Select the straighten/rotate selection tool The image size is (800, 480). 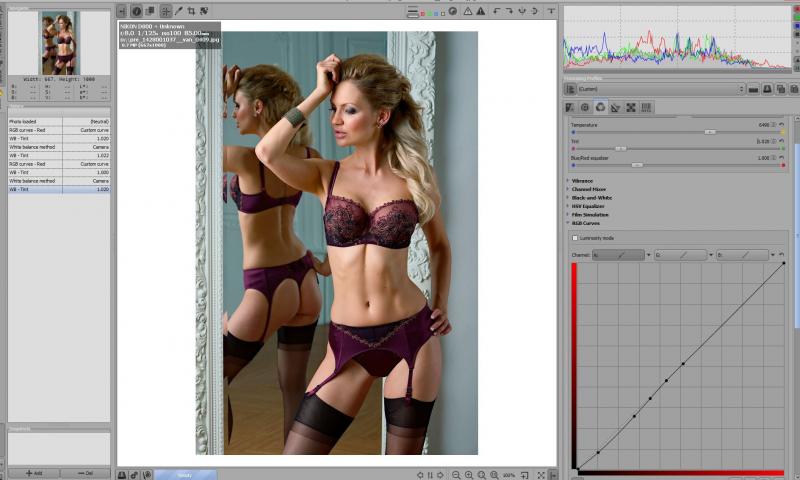click(204, 11)
